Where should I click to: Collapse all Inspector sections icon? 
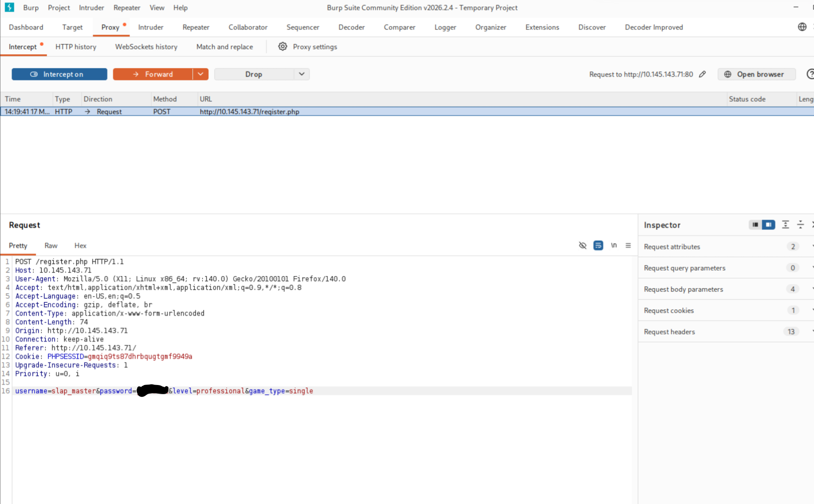800,225
